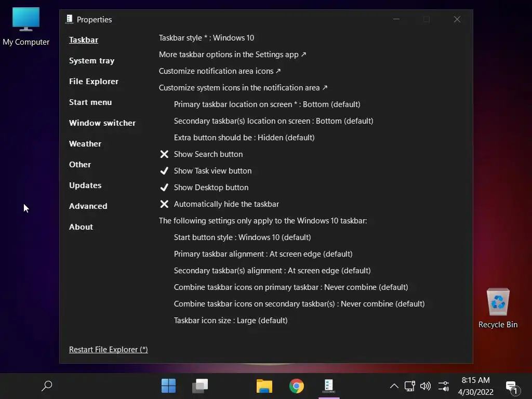This screenshot has height=399, width=532.
Task: Change Primary taskbar alignment setting
Action: 263,254
